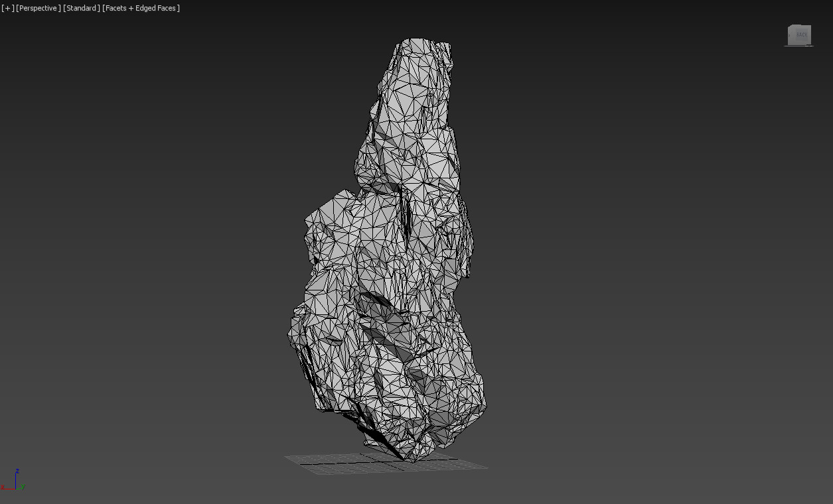
Task: Click the Z axis of the world axis gizmo
Action: point(15,479)
